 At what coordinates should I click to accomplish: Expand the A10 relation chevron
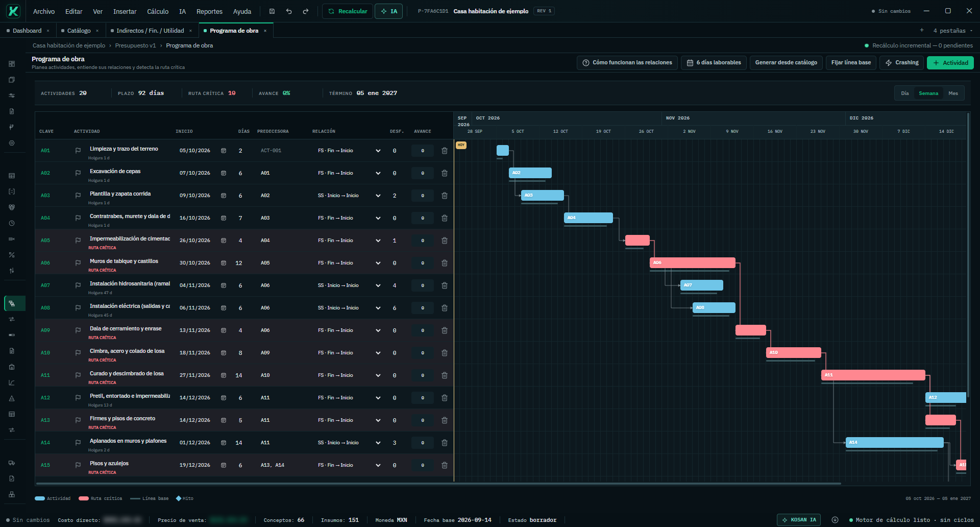[x=378, y=353]
